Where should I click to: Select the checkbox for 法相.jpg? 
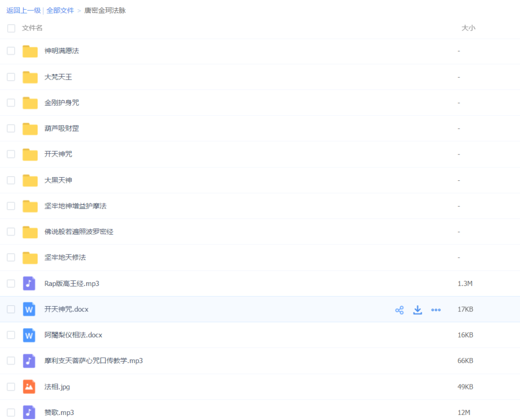[11, 387]
